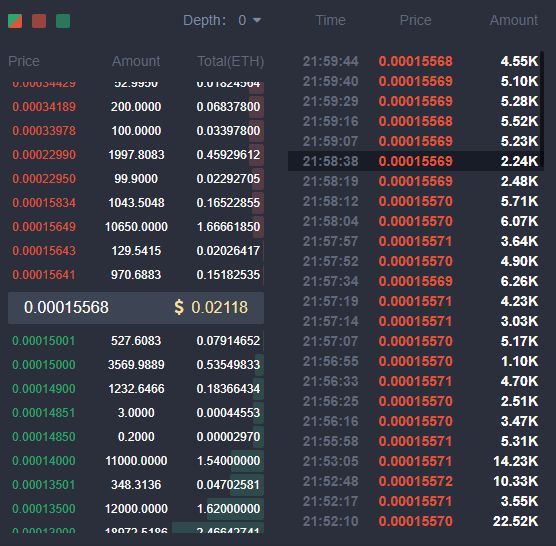Viewport: 556px width, 546px height.
Task: Click total 1.66661850 in sell orders
Action: (228, 227)
